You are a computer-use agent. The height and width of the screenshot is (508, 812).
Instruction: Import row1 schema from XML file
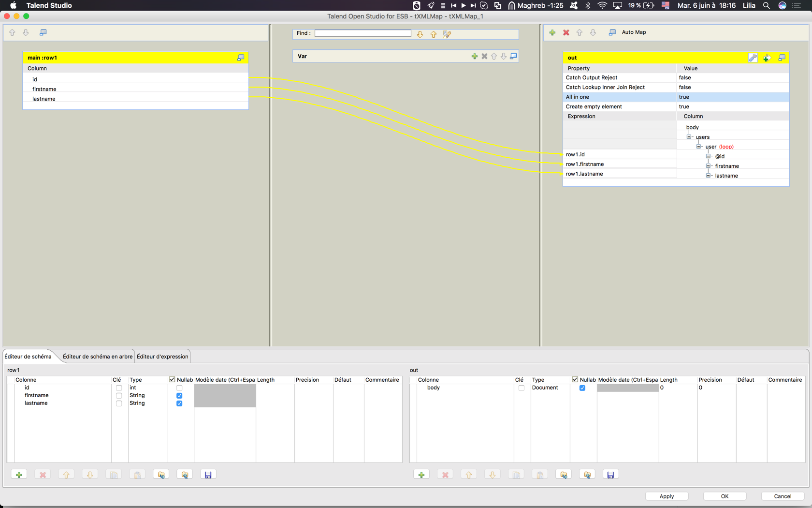(x=161, y=475)
